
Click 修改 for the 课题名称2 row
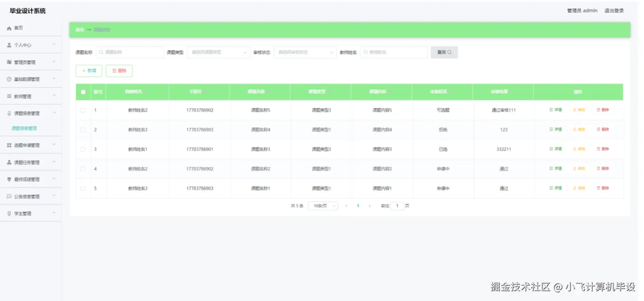[x=579, y=169]
